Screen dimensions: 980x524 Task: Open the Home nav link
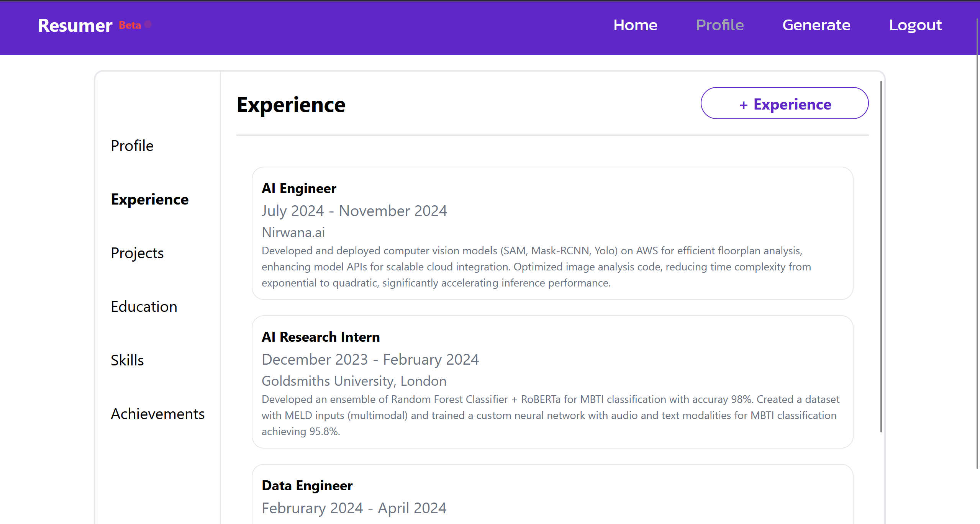(x=635, y=25)
